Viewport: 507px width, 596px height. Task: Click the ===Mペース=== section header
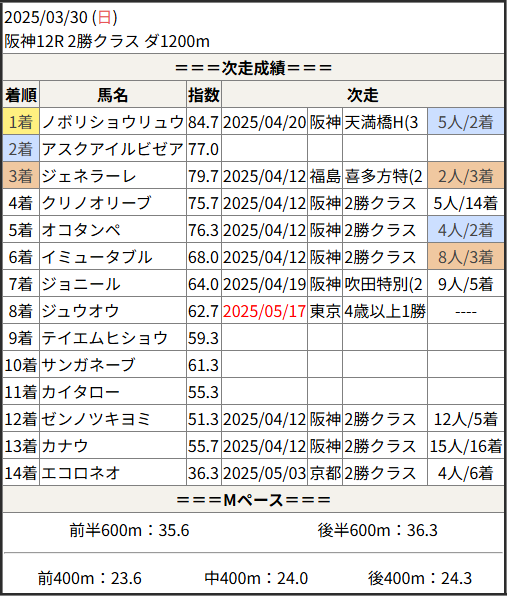[254, 499]
